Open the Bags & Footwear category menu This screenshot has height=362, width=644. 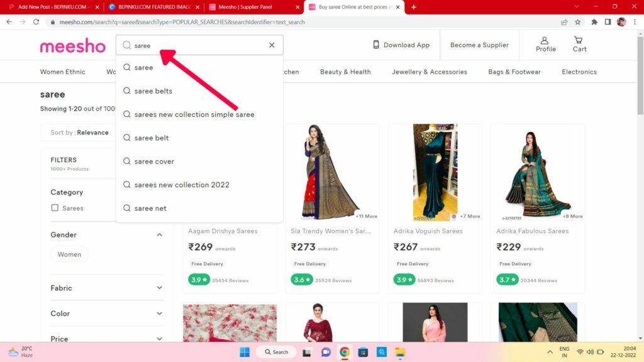click(514, 72)
